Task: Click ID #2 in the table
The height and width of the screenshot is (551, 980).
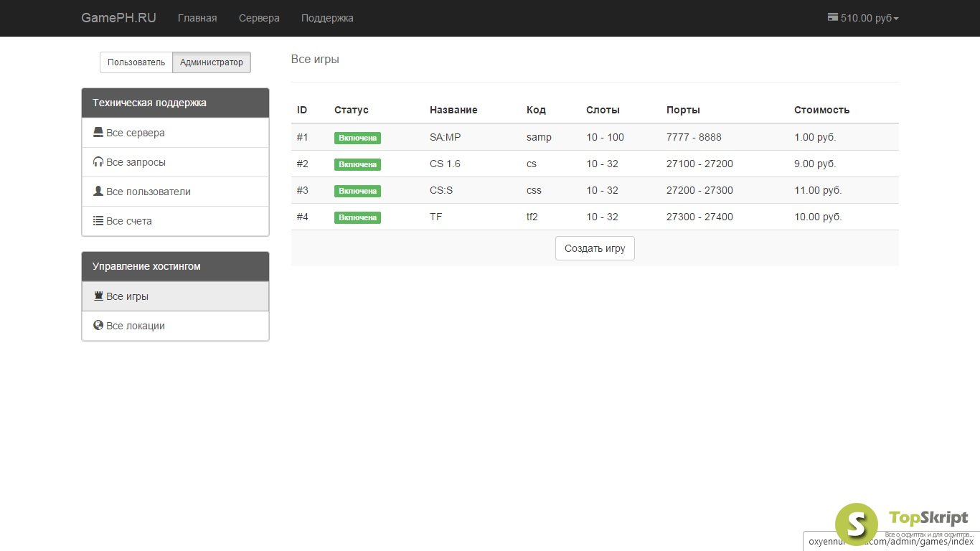Action: 302,164
